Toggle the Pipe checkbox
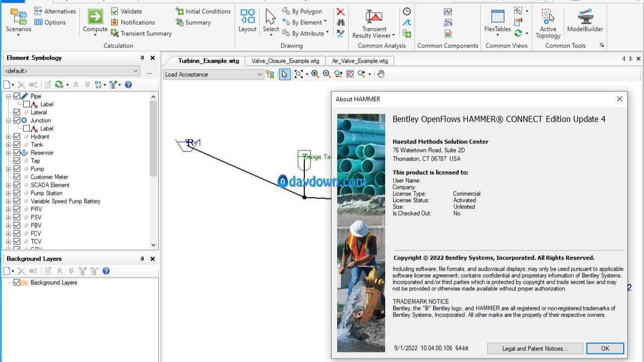The height and width of the screenshot is (362, 644). pos(17,96)
